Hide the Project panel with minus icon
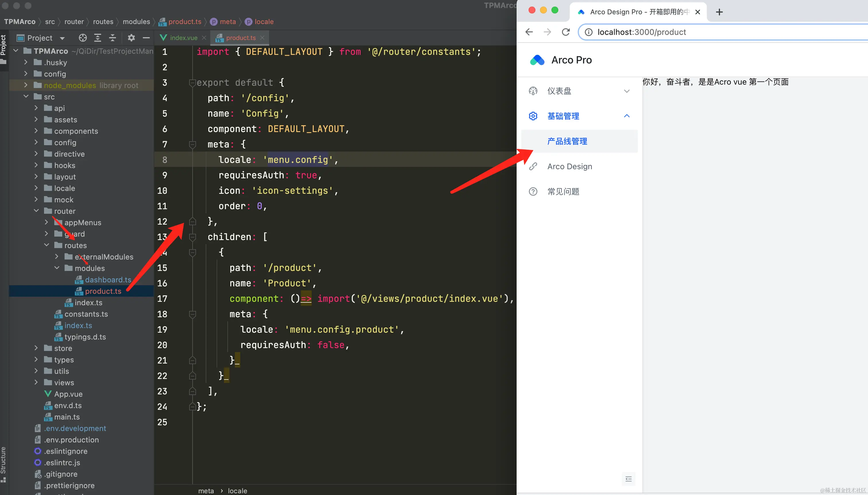 [x=146, y=38]
